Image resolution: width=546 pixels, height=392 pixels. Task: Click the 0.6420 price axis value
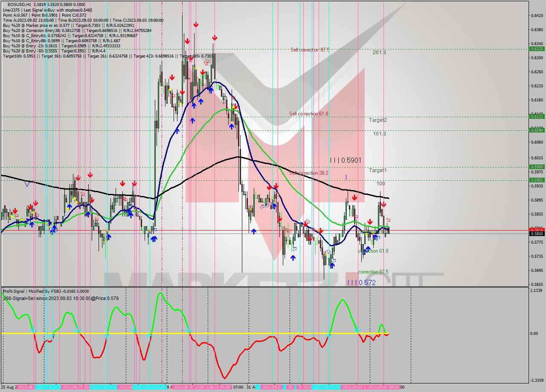point(537,15)
